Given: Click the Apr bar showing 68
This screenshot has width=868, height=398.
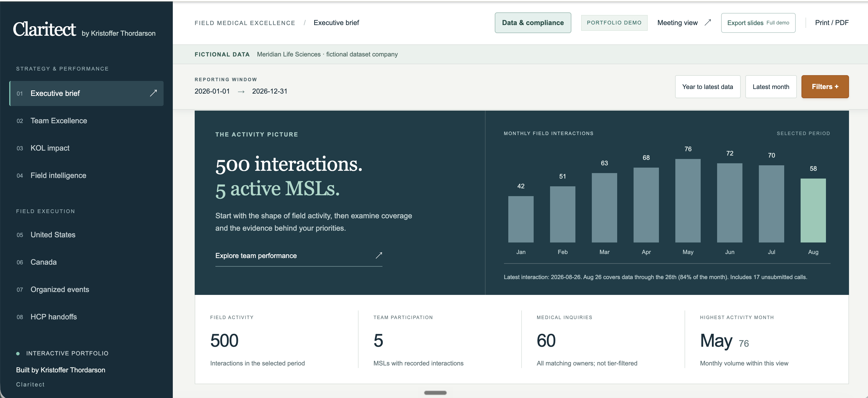Looking at the screenshot, I should tap(646, 205).
